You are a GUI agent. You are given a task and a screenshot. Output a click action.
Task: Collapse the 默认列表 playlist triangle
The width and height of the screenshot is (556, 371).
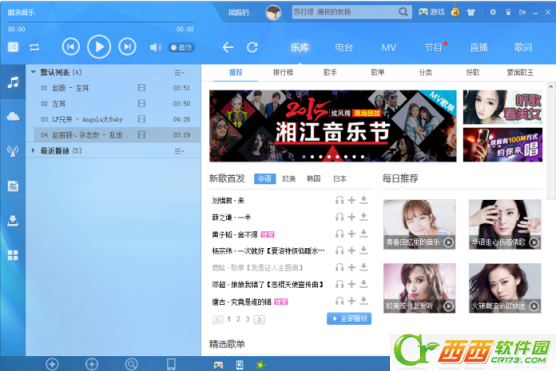pyautogui.click(x=33, y=72)
